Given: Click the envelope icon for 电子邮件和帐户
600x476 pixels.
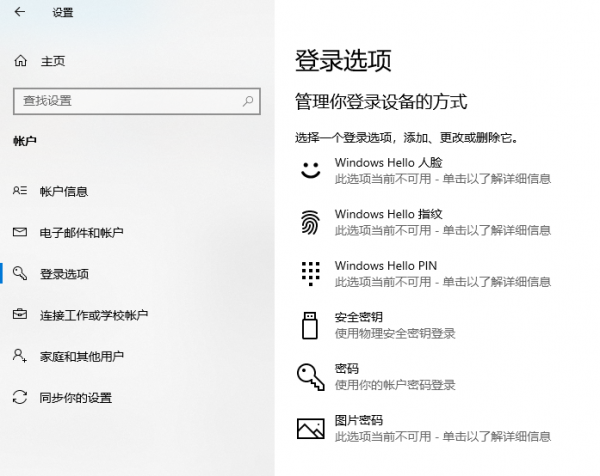Looking at the screenshot, I should 20,232.
